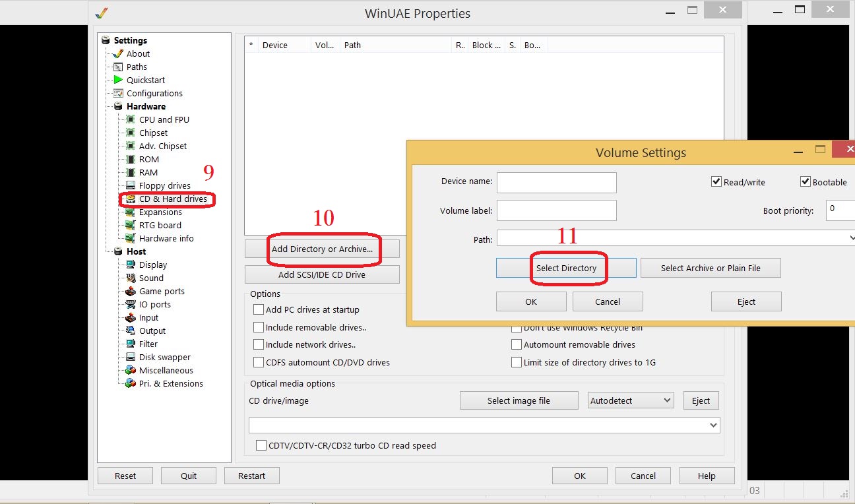The width and height of the screenshot is (855, 504).
Task: Click the Device name input field
Action: point(557,182)
